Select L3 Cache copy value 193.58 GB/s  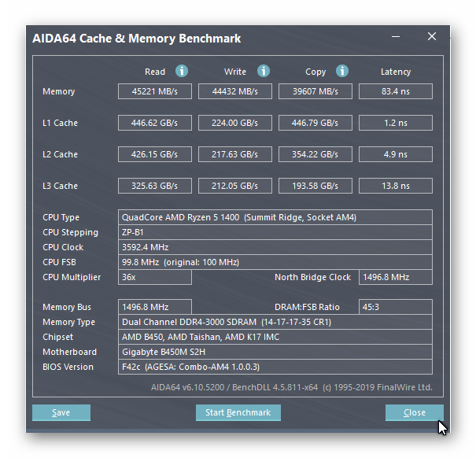[x=315, y=186]
